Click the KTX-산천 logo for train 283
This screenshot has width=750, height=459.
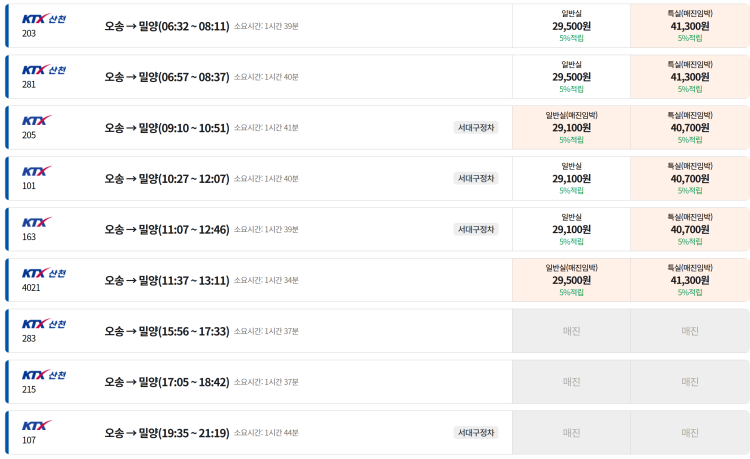pyautogui.click(x=44, y=324)
